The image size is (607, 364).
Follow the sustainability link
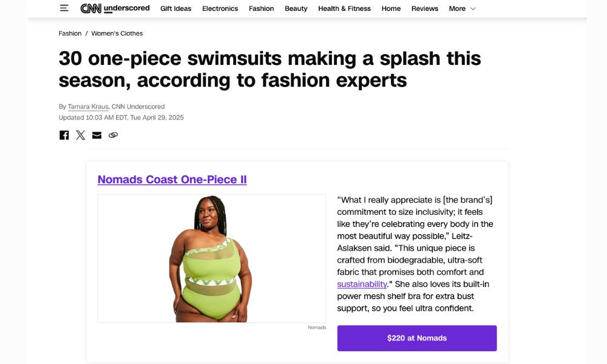click(362, 285)
